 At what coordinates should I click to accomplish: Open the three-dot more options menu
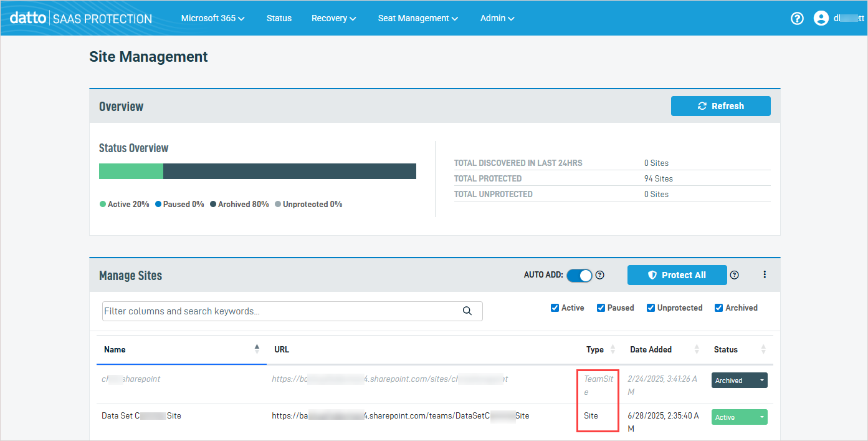(765, 275)
